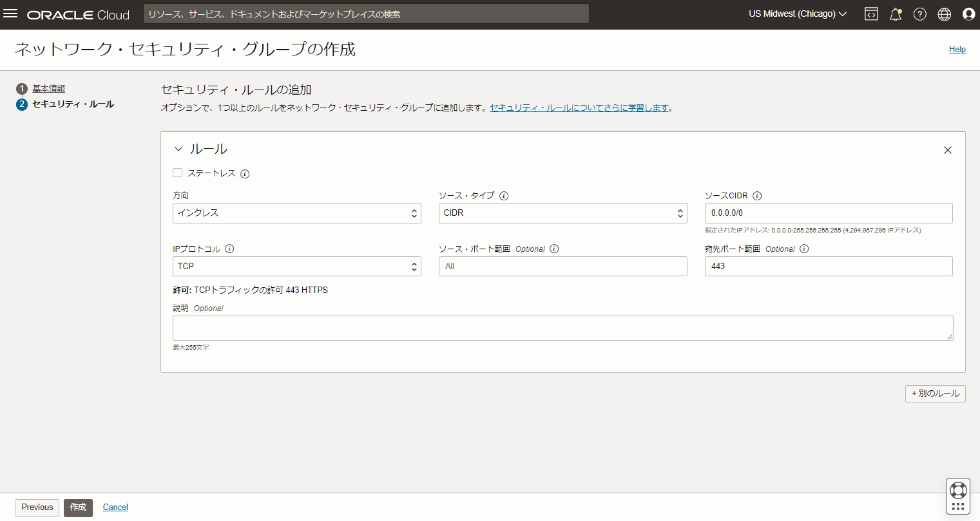Image resolution: width=980 pixels, height=521 pixels.
Task: Open the help question mark icon
Action: pyautogui.click(x=920, y=14)
